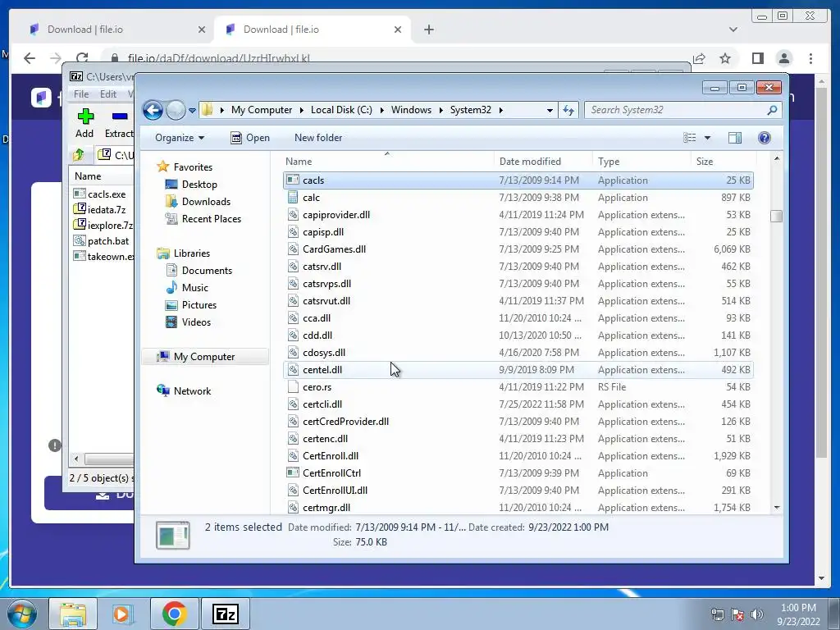Image resolution: width=840 pixels, height=630 pixels.
Task: Toggle the preview pane icon
Action: (x=734, y=138)
